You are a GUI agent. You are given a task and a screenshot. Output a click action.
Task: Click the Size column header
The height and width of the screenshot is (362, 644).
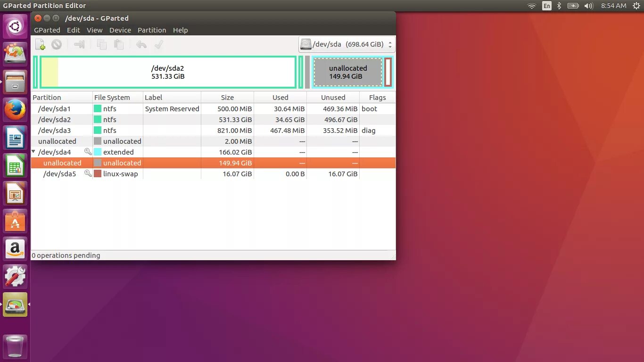coord(227,98)
